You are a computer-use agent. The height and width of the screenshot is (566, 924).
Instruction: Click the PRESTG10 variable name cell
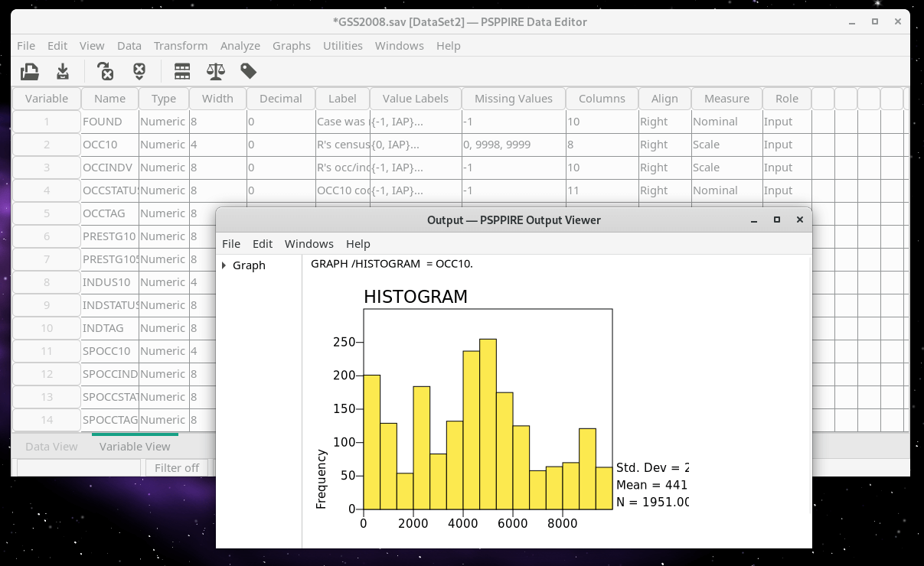[109, 236]
